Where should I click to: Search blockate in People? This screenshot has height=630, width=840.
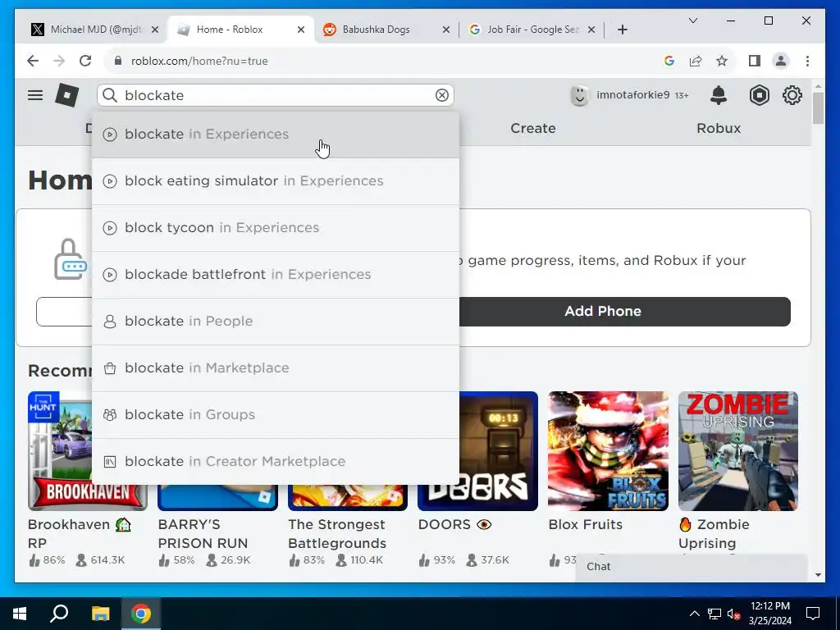point(276,322)
